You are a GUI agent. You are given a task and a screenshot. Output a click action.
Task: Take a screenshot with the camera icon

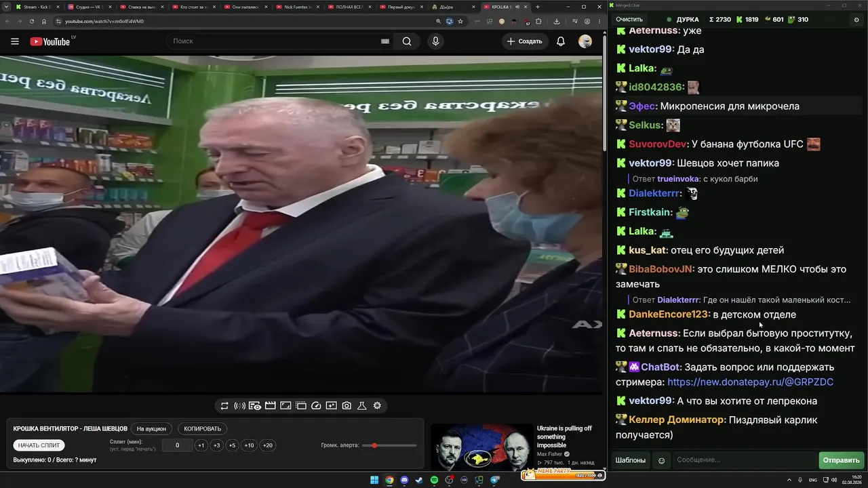click(x=347, y=406)
